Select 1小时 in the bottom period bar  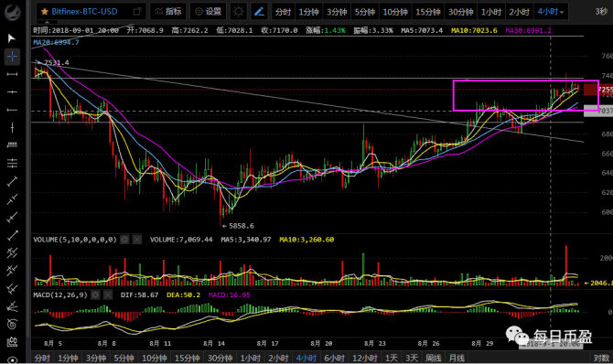[250, 358]
